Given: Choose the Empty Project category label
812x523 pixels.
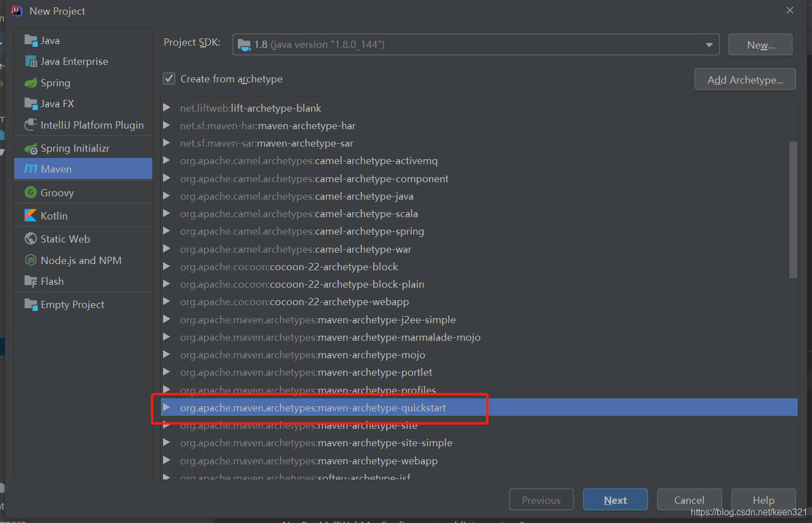Looking at the screenshot, I should click(72, 305).
